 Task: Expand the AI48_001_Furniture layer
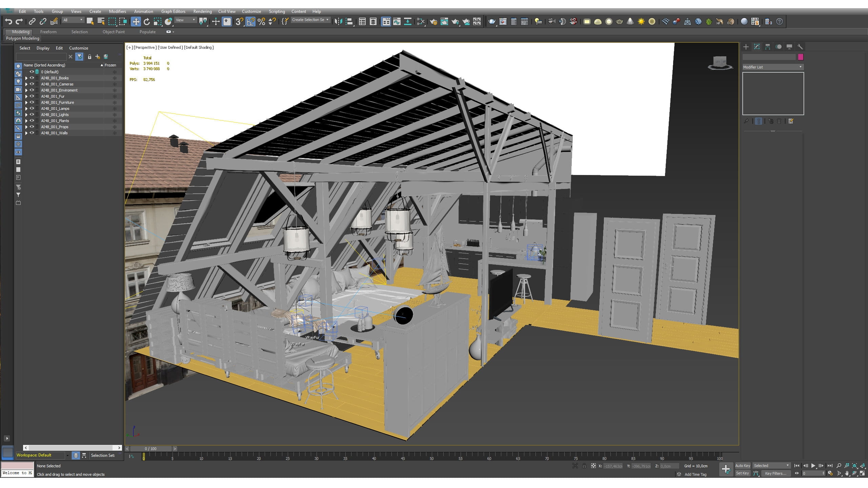point(26,102)
